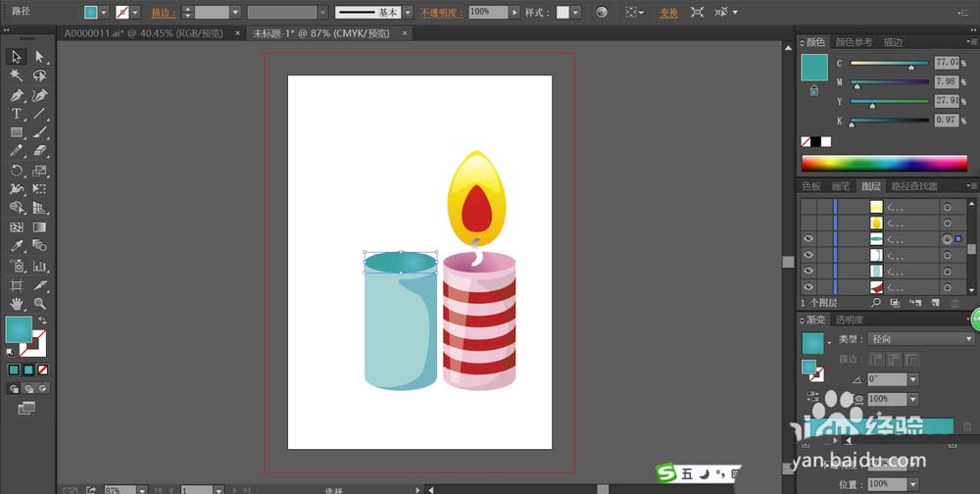Screen dimensions: 980x494
Task: Select the Rectangle tool
Action: click(17, 132)
